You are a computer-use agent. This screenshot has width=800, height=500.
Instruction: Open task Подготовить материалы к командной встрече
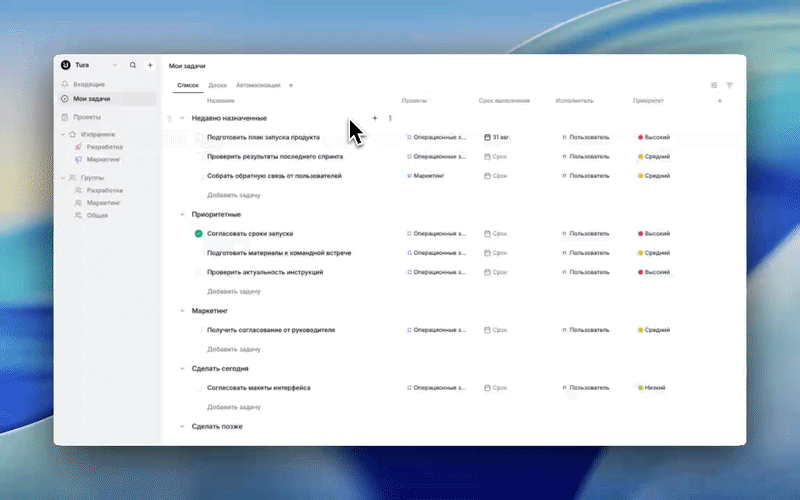click(x=279, y=253)
